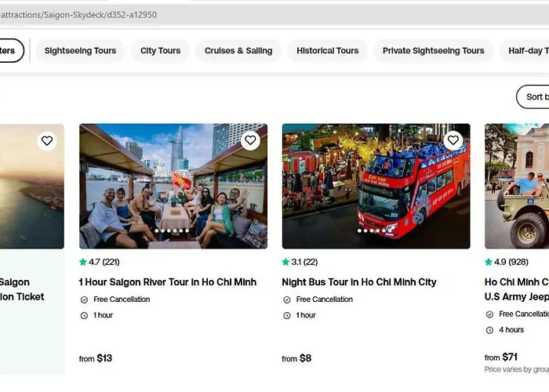Save the Night Bus Tour to wishlist
Viewport: 549px width, 392px height.
(x=453, y=140)
